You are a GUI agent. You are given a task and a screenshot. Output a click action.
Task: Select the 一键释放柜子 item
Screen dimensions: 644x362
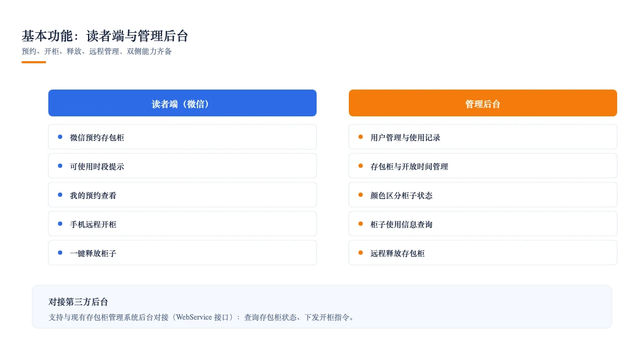182,253
